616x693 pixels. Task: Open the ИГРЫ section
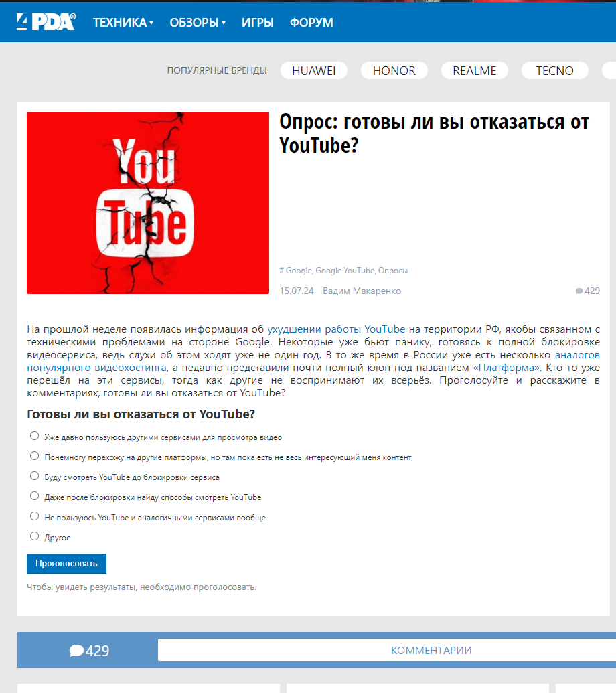click(258, 23)
